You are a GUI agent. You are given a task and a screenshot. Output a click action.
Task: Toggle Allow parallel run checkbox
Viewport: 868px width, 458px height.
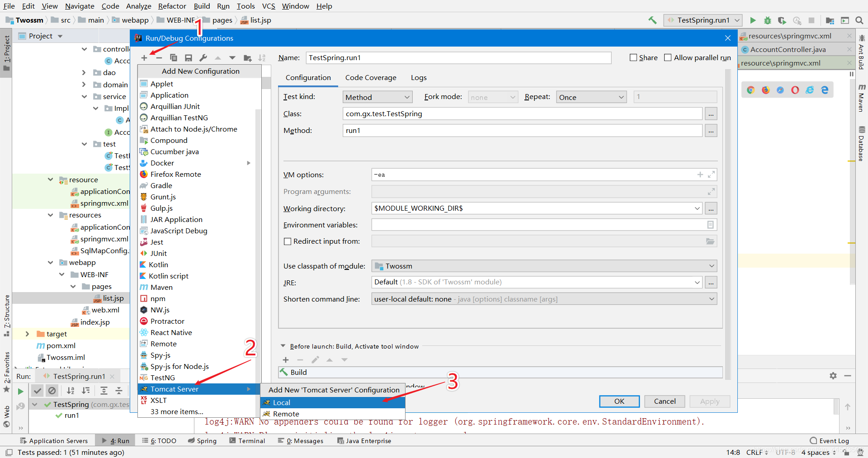click(668, 57)
